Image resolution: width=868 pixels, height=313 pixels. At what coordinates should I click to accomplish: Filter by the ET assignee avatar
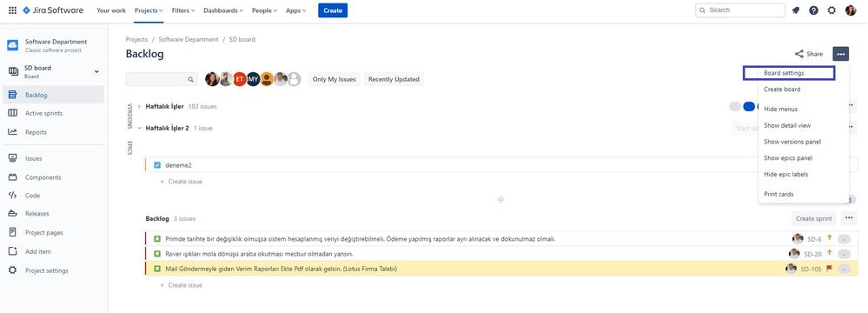[240, 79]
